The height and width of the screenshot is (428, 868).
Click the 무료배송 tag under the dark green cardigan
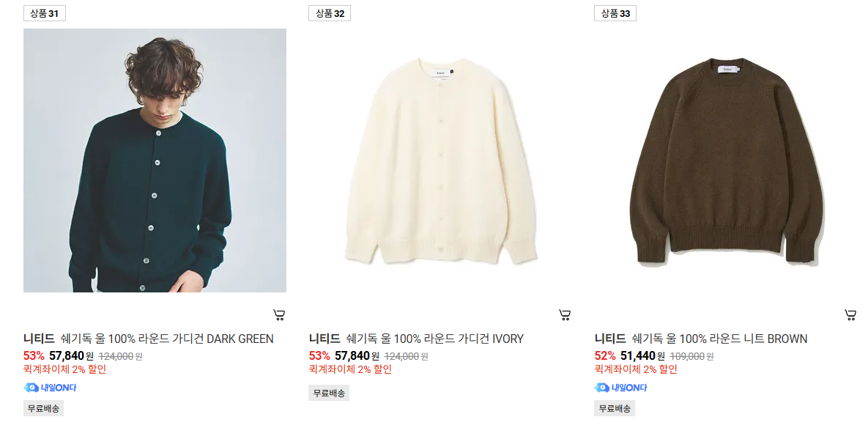pos(44,409)
